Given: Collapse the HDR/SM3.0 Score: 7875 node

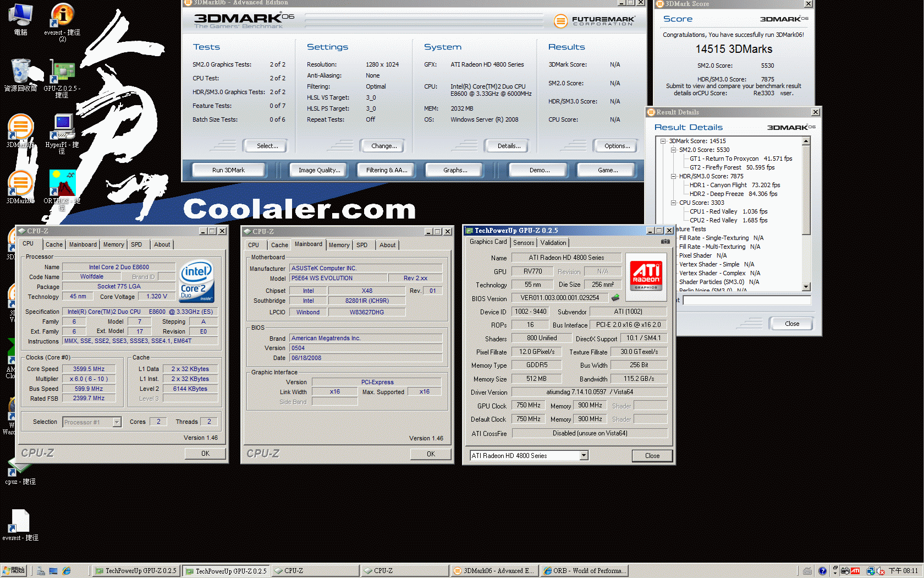Looking at the screenshot, I should [673, 176].
